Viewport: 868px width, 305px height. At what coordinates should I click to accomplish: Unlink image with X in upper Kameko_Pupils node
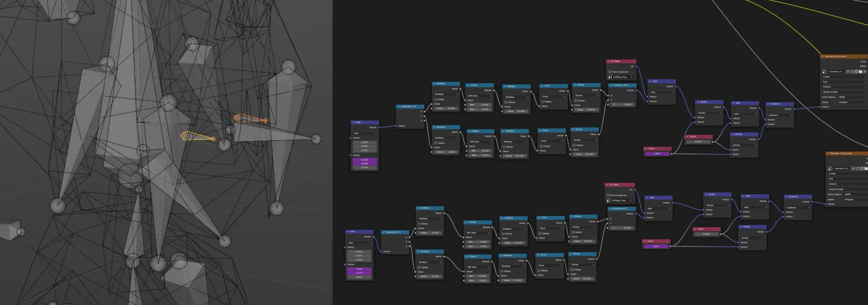(x=865, y=72)
